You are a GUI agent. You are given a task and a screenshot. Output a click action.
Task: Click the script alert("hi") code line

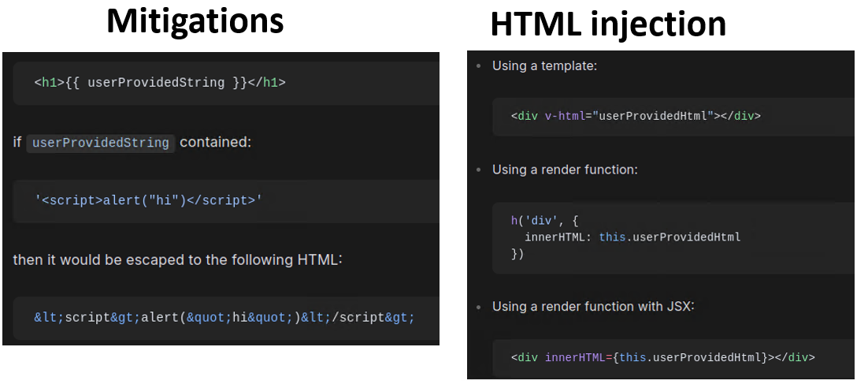coord(148,200)
